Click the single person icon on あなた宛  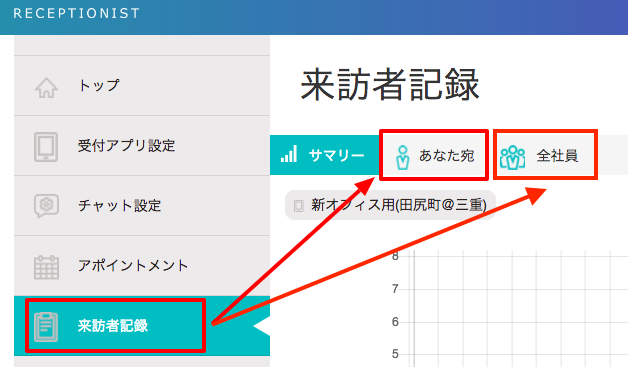403,157
